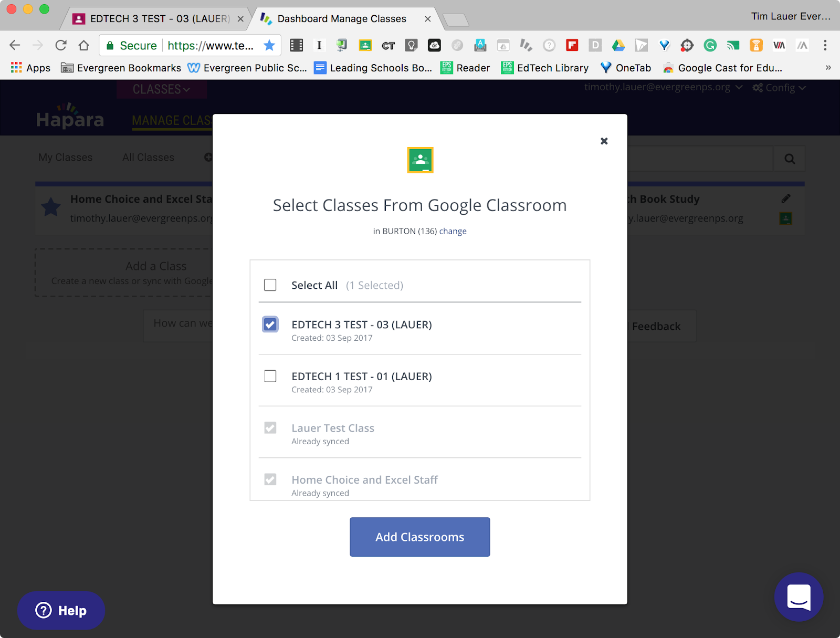Click the star icon on Home Choice card
Image resolution: width=840 pixels, height=638 pixels.
[51, 207]
